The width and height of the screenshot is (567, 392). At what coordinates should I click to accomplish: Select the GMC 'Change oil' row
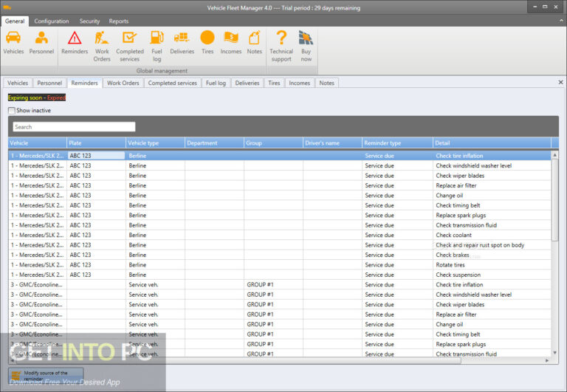280,324
